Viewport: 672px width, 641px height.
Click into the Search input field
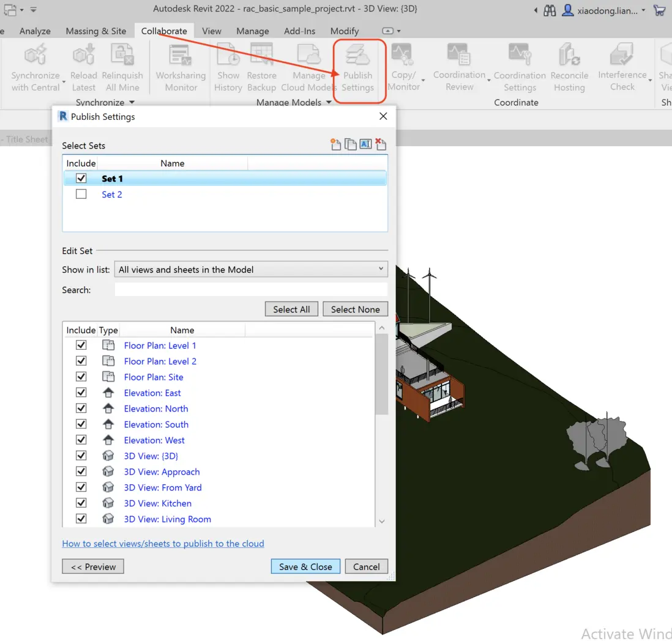[251, 290]
